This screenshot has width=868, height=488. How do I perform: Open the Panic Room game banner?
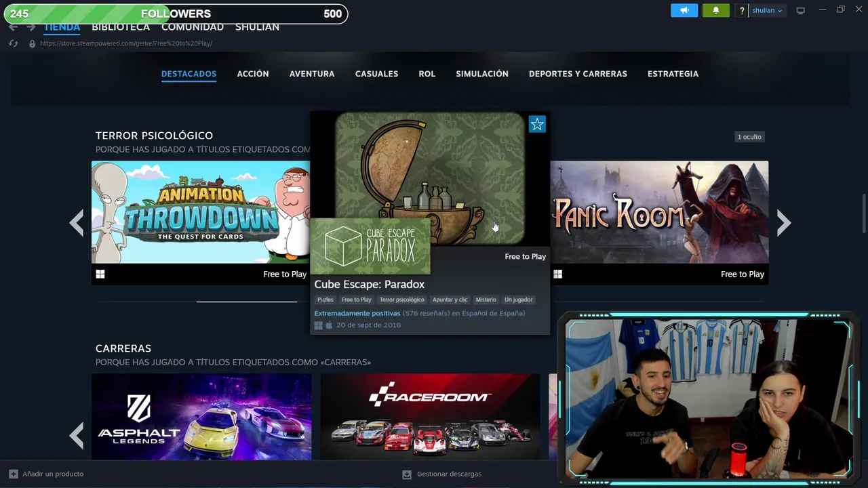point(659,212)
